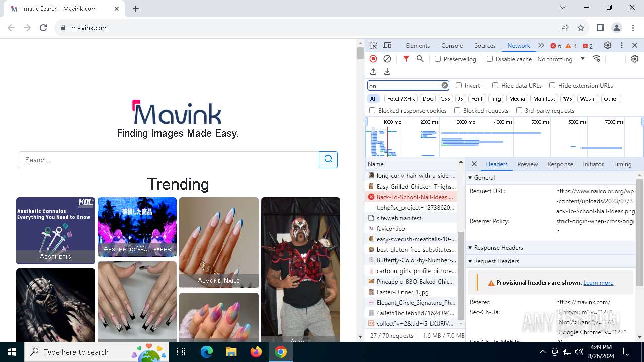Open the issues counter showing 2

pyautogui.click(x=588, y=46)
